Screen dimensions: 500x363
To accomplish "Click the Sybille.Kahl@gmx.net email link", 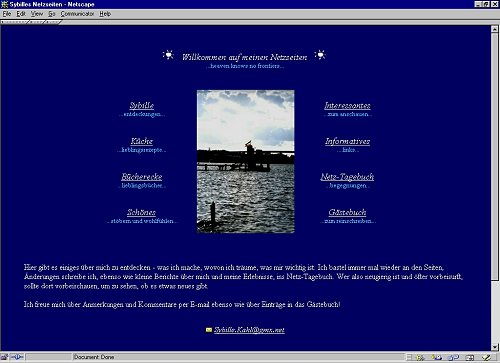I will (x=249, y=330).
